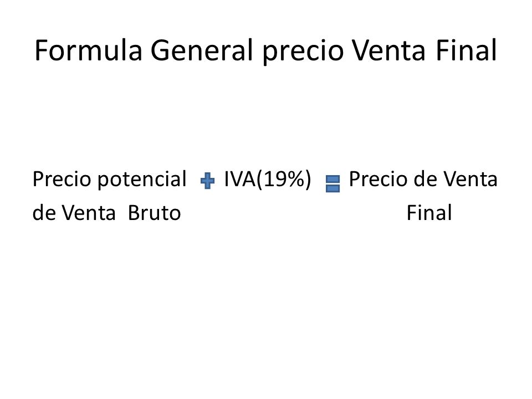Click the word 'Venta' in the title
The image size is (532, 399).
click(388, 50)
